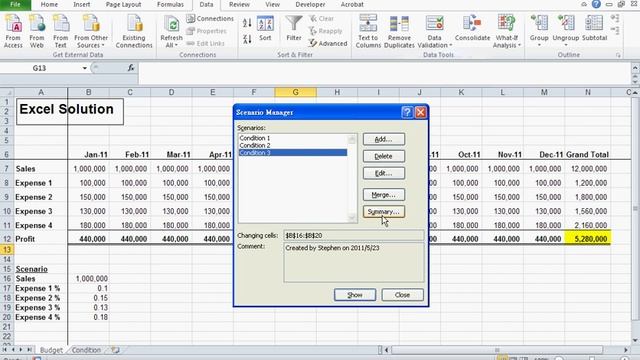
Task: Select Condition 2 scenario
Action: pos(293,145)
